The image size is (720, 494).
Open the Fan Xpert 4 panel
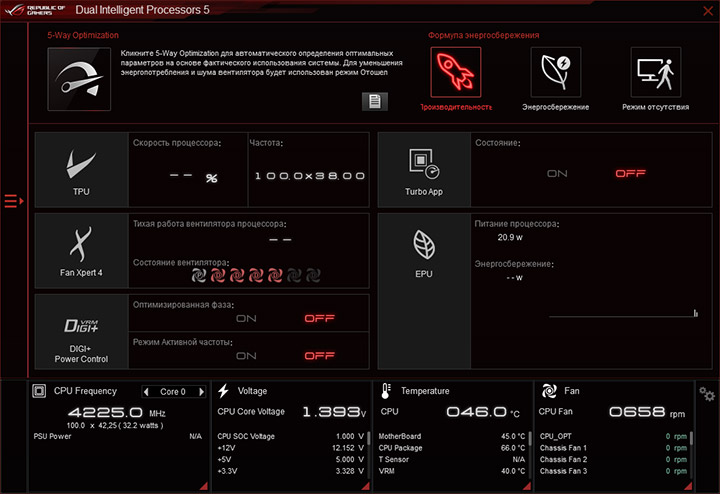pos(81,251)
